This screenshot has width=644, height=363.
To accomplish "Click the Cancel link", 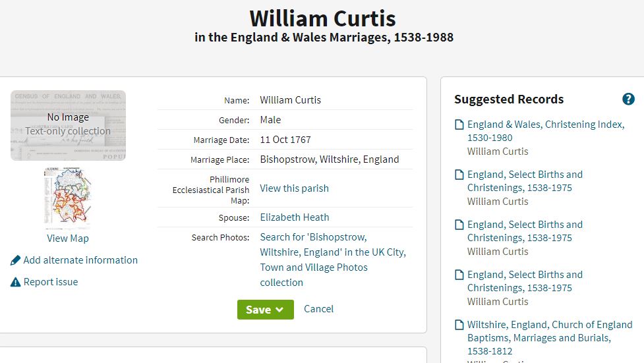I will point(319,309).
